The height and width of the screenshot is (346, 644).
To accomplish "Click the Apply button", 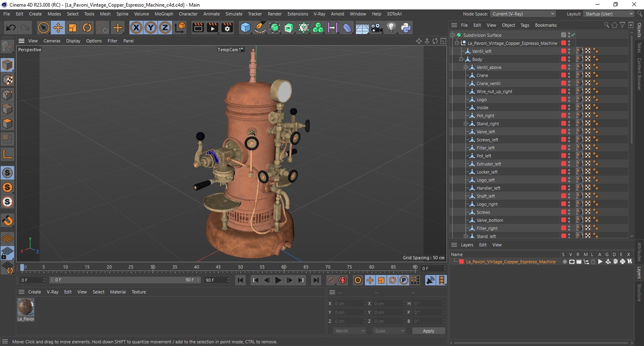I will [428, 331].
